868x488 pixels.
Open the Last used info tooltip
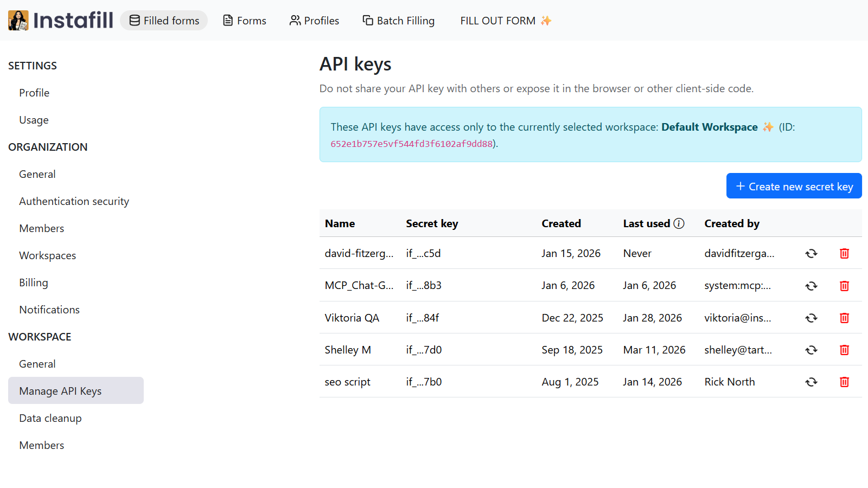680,223
